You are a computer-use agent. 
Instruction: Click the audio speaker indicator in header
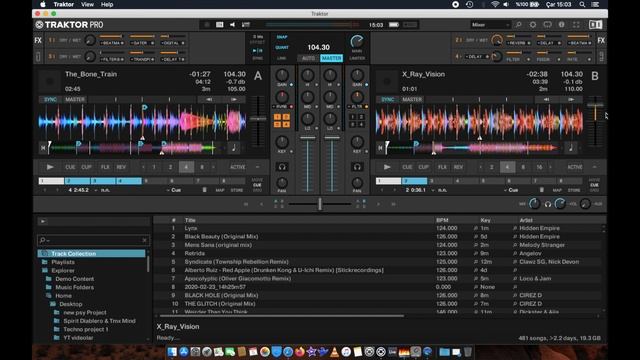[x=232, y=25]
